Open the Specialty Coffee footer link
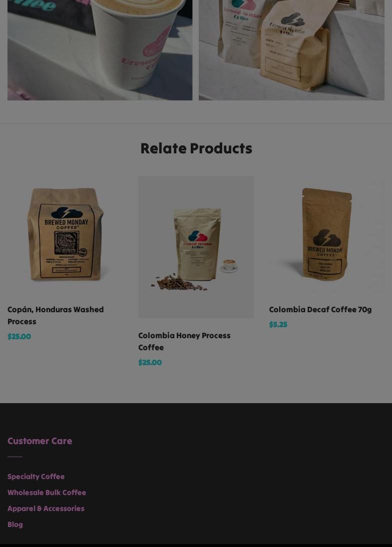 click(x=36, y=477)
